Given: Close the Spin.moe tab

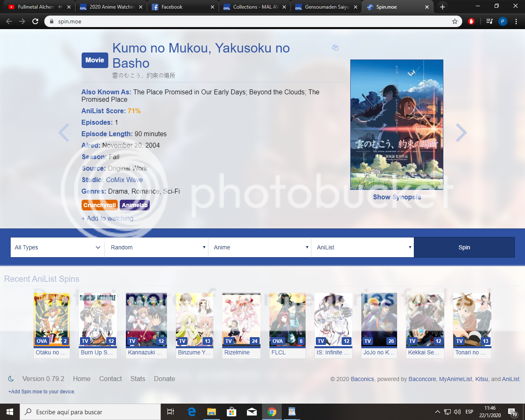Looking at the screenshot, I should [427, 7].
